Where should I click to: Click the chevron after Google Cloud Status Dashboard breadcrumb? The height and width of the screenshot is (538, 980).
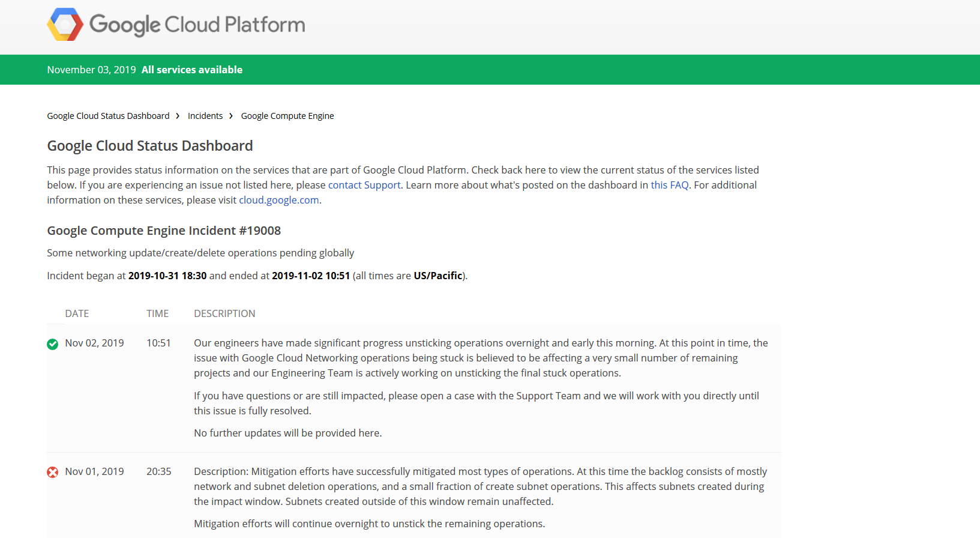point(178,116)
